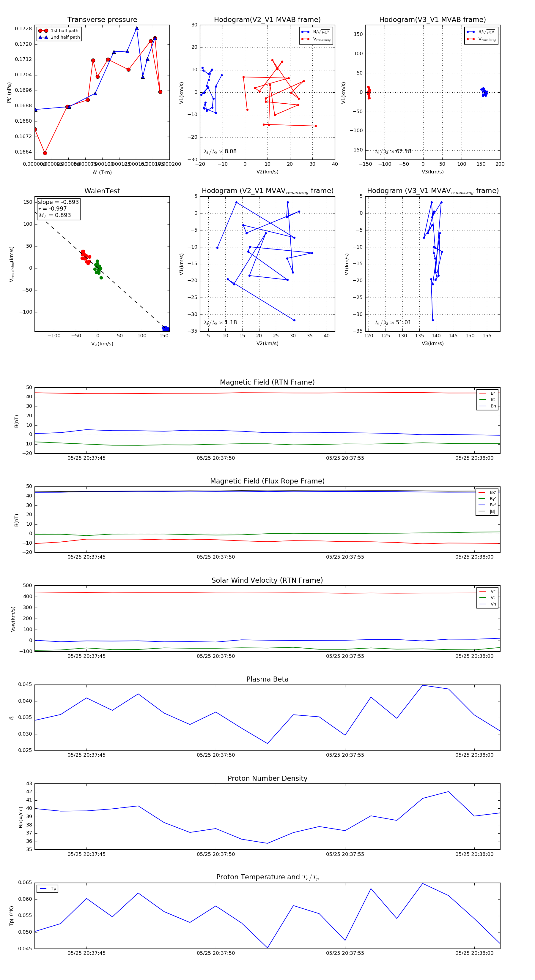Click the 'Plasma Beta' plot title
This screenshot has width=535, height=980.
coord(267,679)
